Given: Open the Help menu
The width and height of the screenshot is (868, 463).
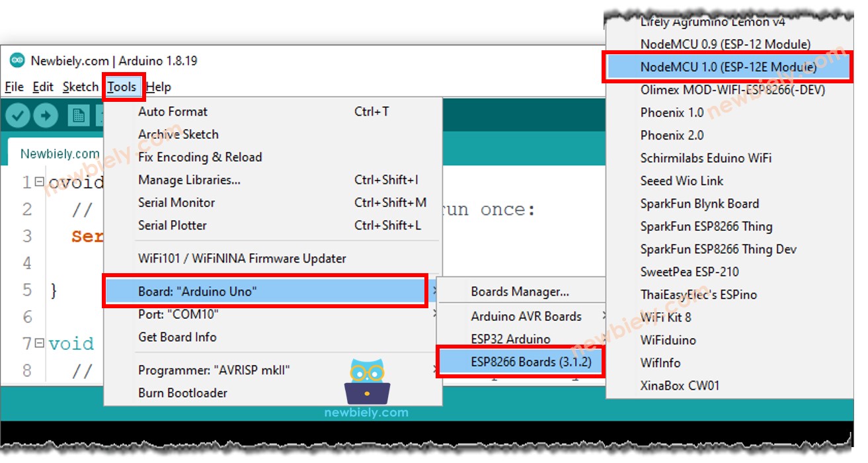Looking at the screenshot, I should coord(159,87).
